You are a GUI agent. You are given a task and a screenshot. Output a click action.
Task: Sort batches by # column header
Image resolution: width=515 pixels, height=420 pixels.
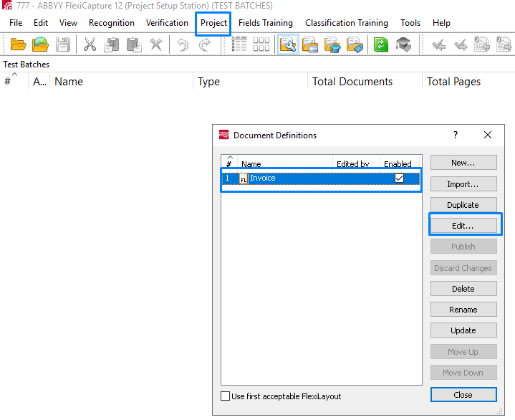coord(14,82)
